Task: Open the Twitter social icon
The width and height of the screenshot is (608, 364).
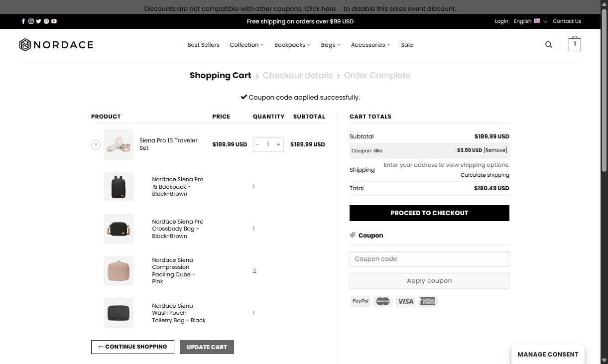Action: [x=38, y=21]
